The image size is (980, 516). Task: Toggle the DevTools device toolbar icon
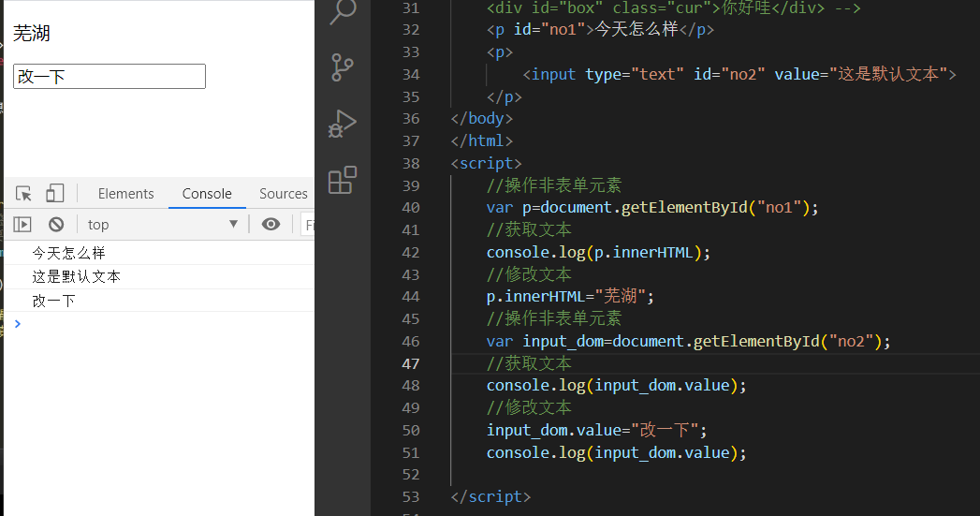[55, 193]
